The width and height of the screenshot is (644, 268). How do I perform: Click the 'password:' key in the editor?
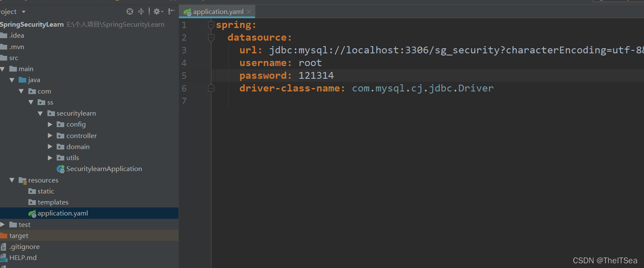tap(266, 76)
